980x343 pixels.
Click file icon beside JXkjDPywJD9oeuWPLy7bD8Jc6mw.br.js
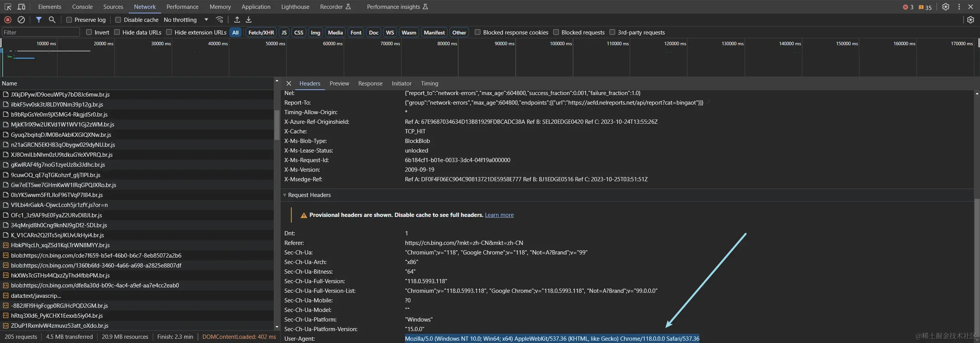[x=6, y=94]
